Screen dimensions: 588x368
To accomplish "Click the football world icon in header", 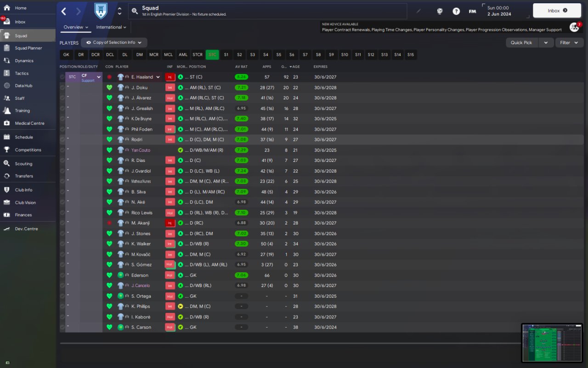I will [440, 11].
